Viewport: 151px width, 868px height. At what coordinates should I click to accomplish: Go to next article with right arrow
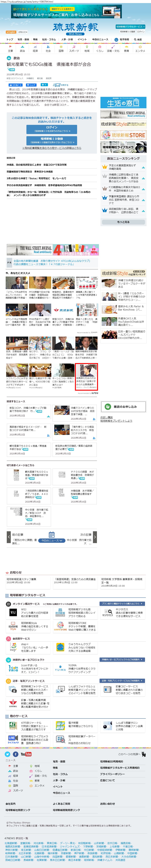point(95,537)
